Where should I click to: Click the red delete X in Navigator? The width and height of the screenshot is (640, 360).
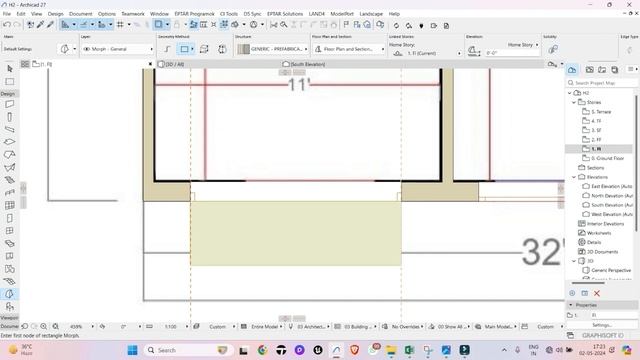[597, 293]
